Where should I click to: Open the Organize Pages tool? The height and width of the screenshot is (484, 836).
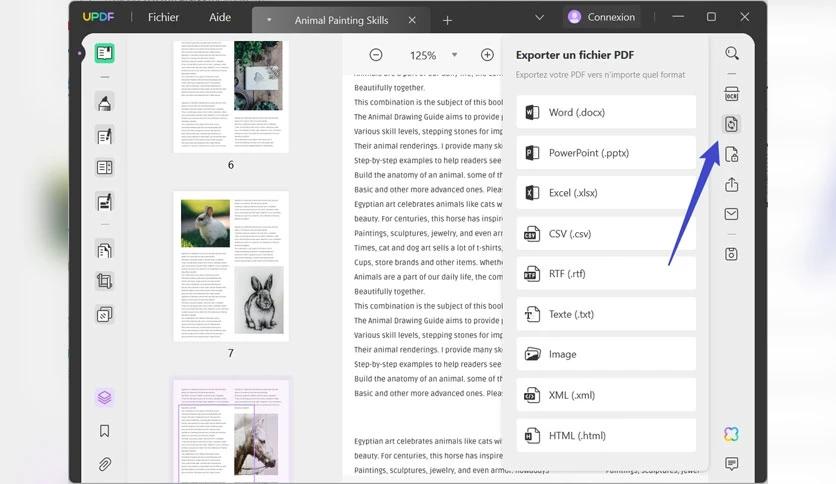[104, 250]
